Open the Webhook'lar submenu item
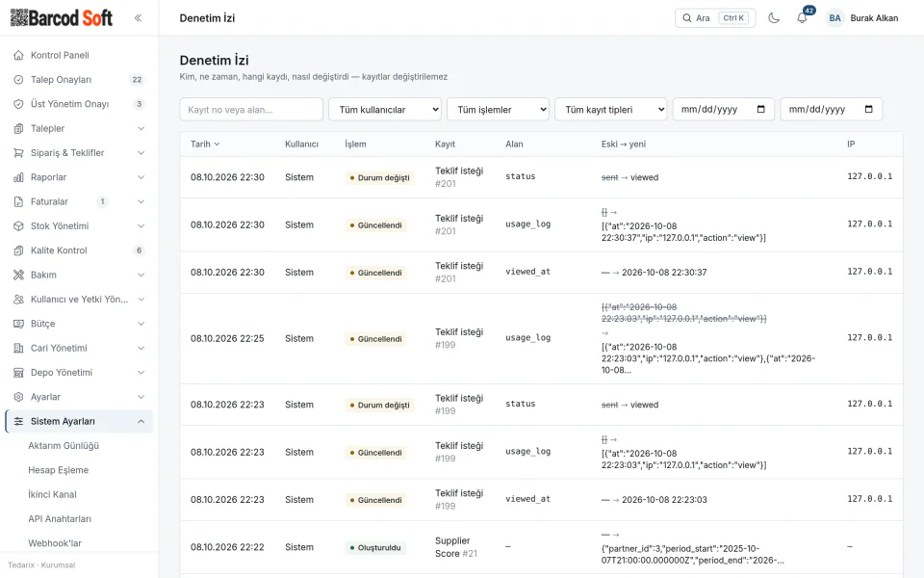Image resolution: width=924 pixels, height=578 pixels. click(x=55, y=543)
